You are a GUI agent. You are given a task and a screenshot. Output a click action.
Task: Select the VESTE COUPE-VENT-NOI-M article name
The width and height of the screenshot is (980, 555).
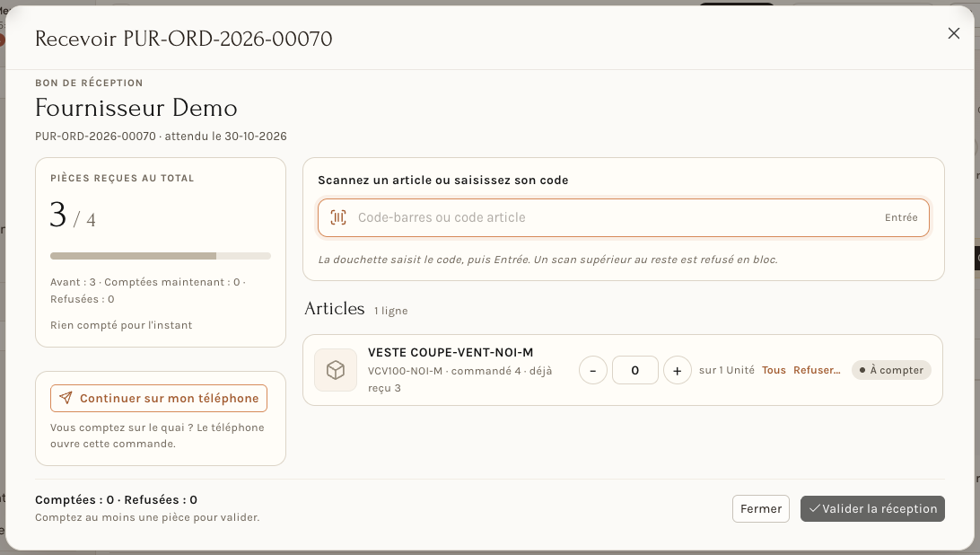[x=451, y=353]
